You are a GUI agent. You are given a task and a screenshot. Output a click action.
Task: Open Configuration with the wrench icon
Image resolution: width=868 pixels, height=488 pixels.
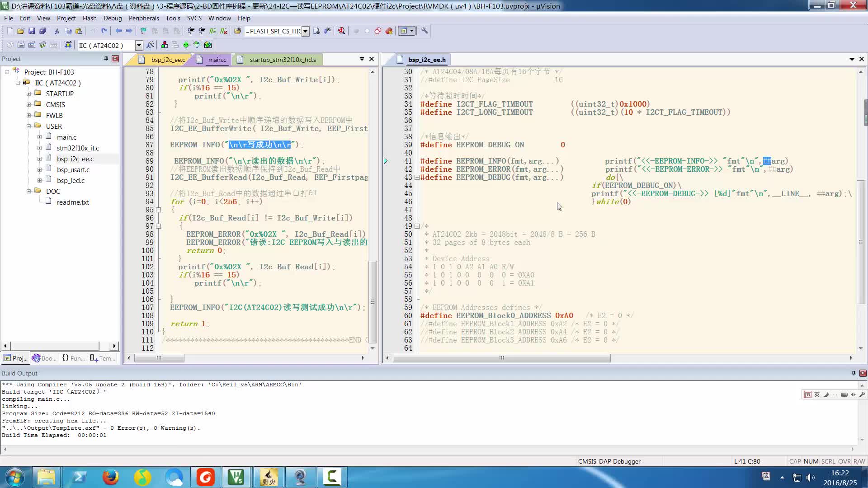coord(425,31)
